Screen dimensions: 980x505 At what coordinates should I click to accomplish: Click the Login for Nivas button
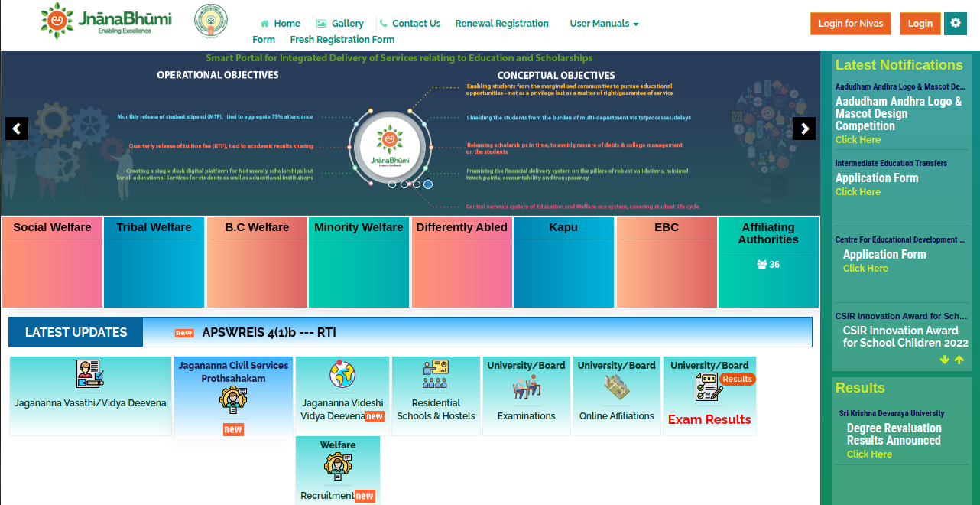point(851,24)
